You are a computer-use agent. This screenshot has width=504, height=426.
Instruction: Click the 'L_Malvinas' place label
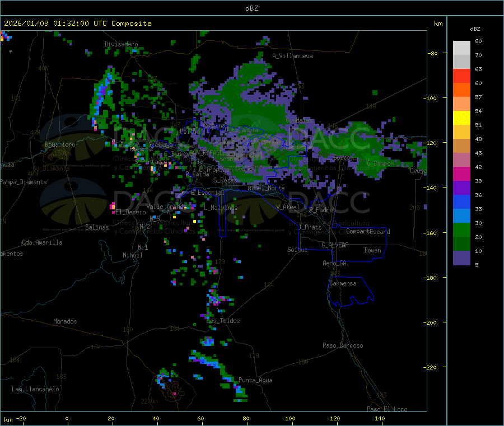tap(221, 208)
